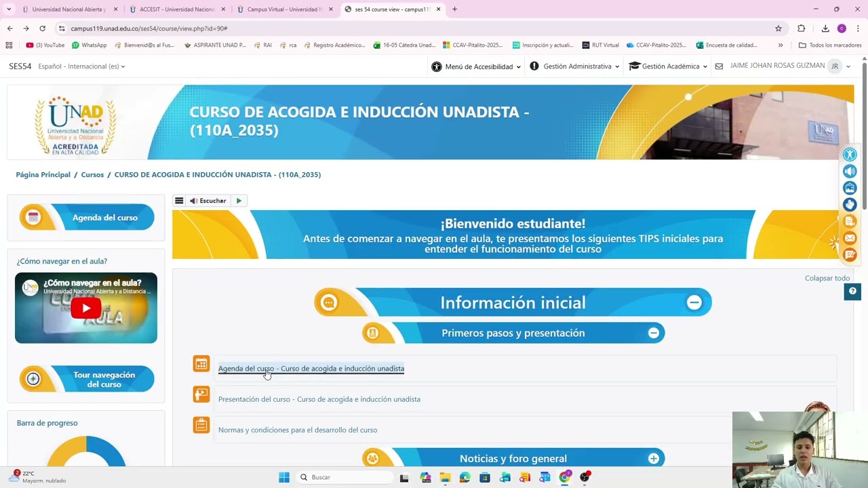
Task: Open the language selector Español - Internacional
Action: pos(81,66)
